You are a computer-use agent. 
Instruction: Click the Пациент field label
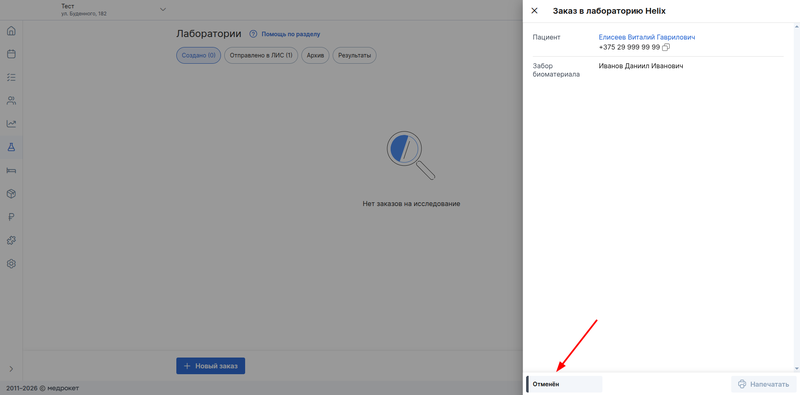[x=546, y=37]
